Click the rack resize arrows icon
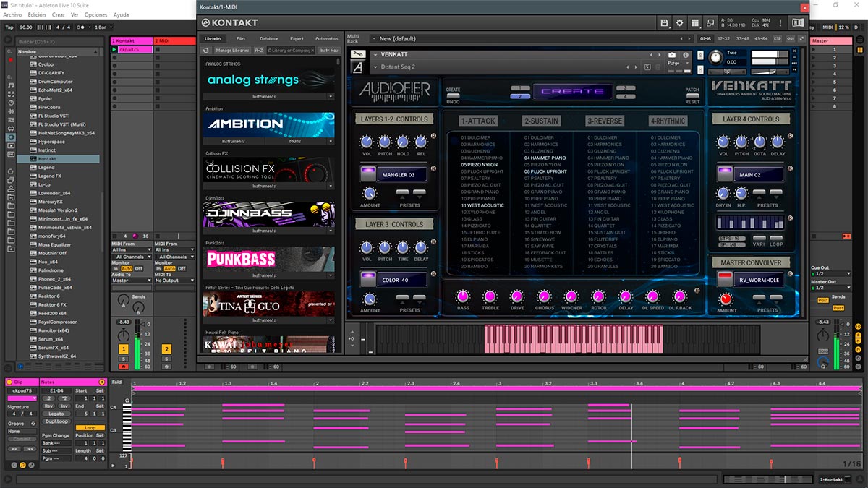This screenshot has width=868, height=488. tap(801, 38)
